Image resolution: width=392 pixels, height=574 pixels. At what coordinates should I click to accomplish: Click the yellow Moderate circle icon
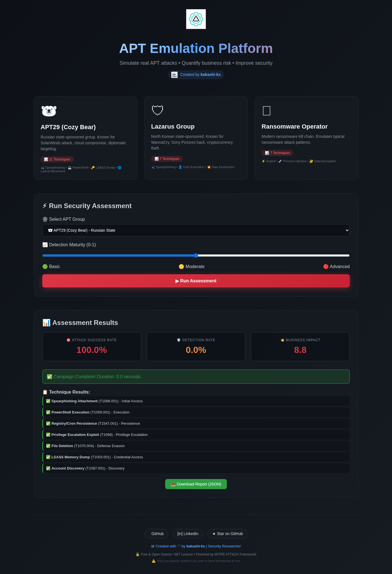click(181, 267)
